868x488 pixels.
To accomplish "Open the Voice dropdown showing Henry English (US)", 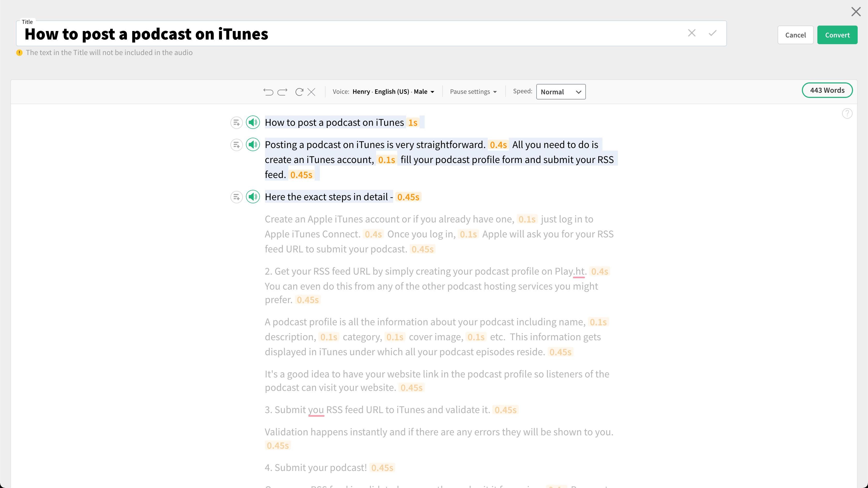I will click(383, 92).
